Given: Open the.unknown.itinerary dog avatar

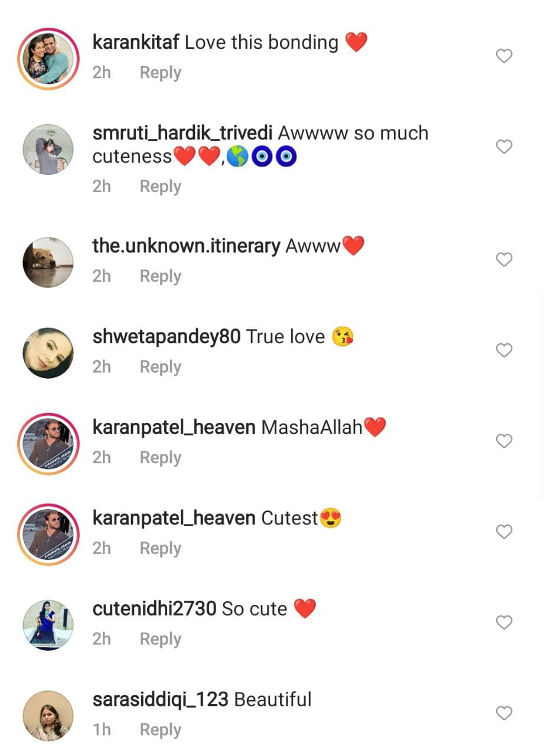Looking at the screenshot, I should click(48, 262).
